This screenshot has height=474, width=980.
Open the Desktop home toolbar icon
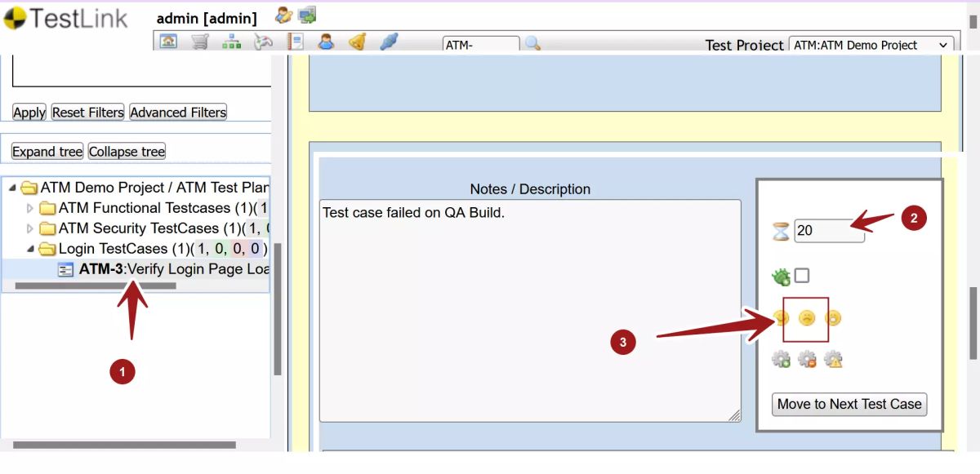click(x=168, y=42)
